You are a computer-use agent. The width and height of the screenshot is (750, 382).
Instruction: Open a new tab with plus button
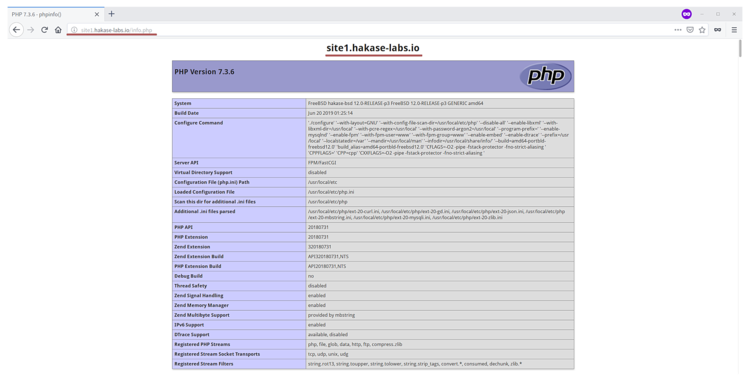[x=111, y=14]
